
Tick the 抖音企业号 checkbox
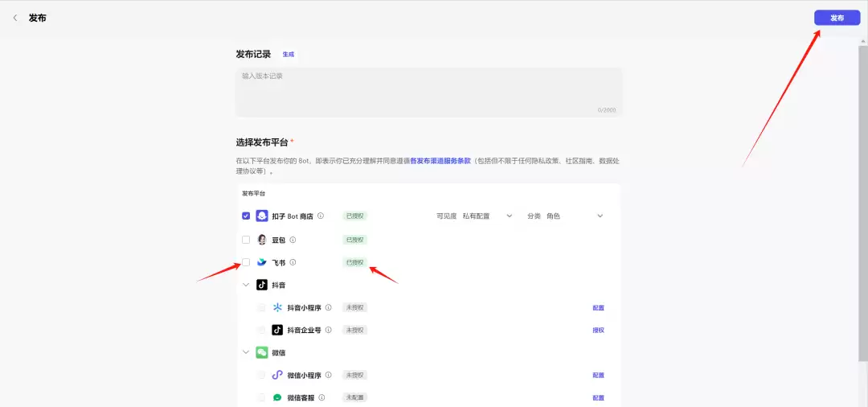coord(261,330)
